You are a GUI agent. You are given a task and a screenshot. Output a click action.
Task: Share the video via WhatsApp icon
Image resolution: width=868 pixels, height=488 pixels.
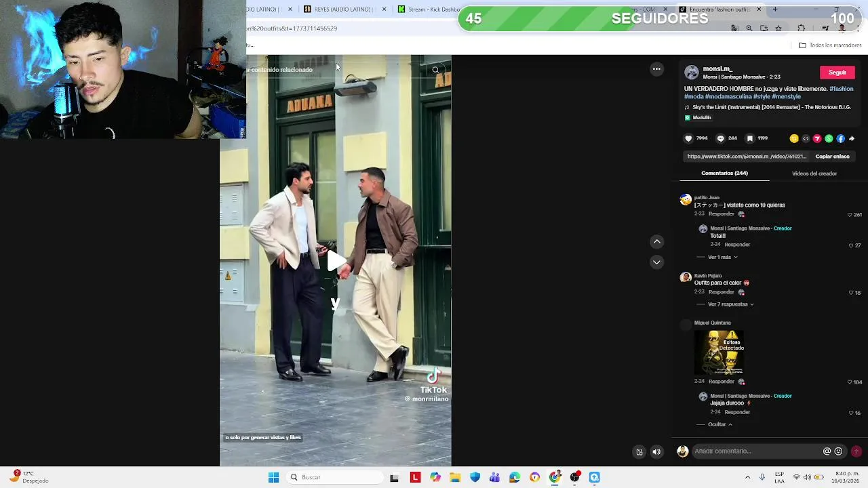(x=829, y=139)
